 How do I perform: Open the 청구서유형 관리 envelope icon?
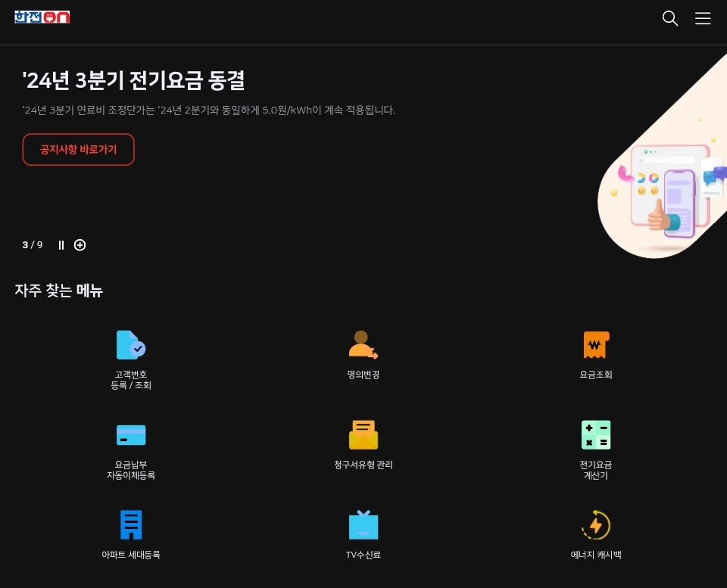363,434
